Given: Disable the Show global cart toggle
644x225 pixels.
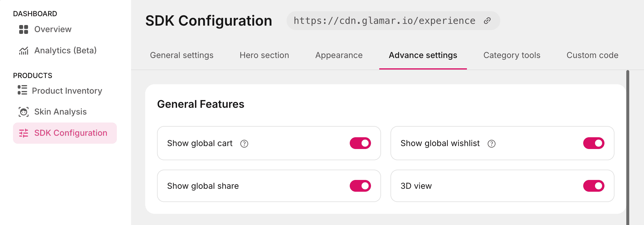Looking at the screenshot, I should click(360, 143).
